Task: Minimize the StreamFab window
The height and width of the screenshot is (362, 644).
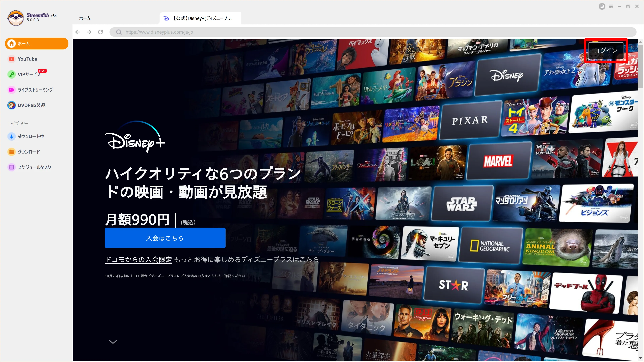Action: click(620, 7)
